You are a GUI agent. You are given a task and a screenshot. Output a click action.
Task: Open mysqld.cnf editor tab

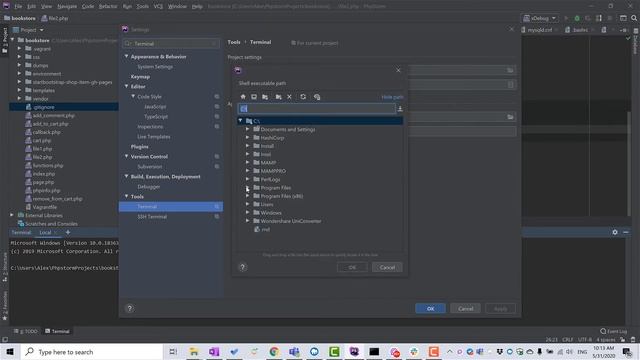pyautogui.click(x=540, y=30)
